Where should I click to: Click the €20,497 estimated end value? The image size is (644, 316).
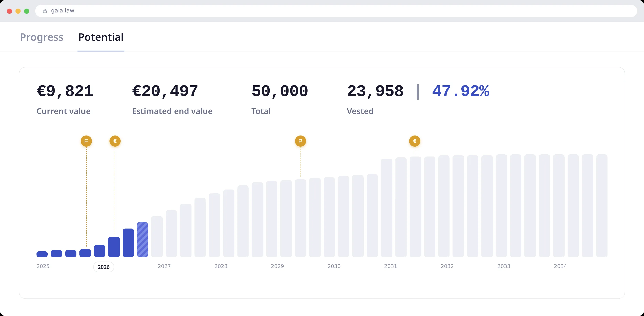(x=165, y=91)
